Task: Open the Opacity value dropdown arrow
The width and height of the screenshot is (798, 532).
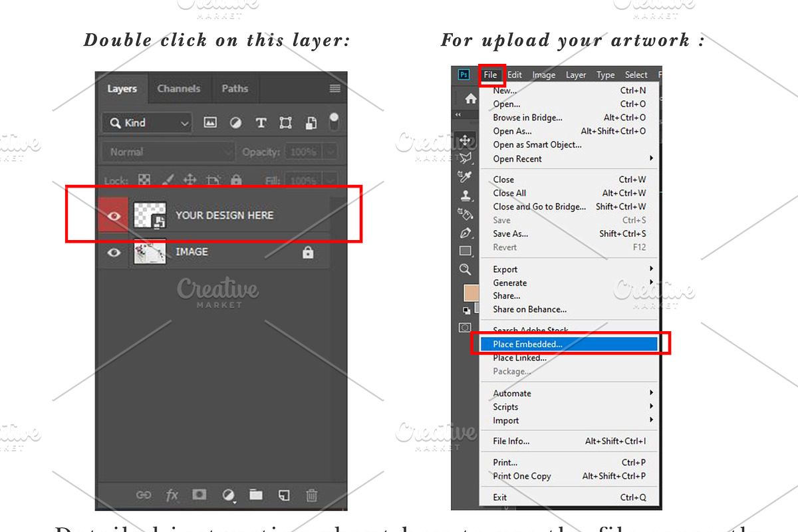Action: tap(331, 152)
